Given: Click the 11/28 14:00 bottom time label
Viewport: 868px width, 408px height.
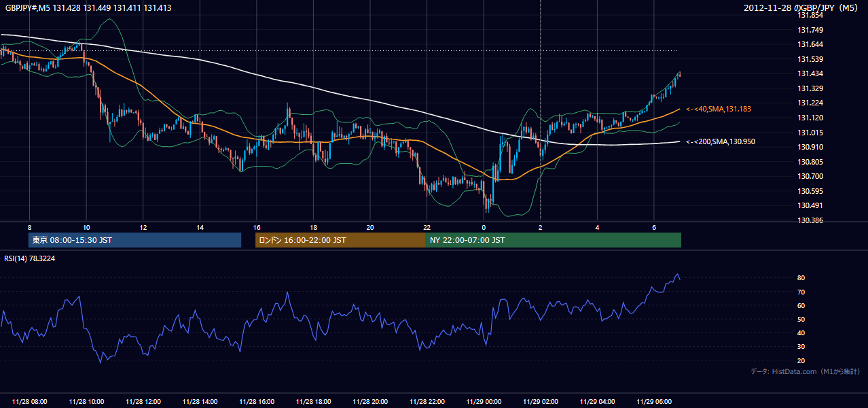Looking at the screenshot, I should 200,402.
